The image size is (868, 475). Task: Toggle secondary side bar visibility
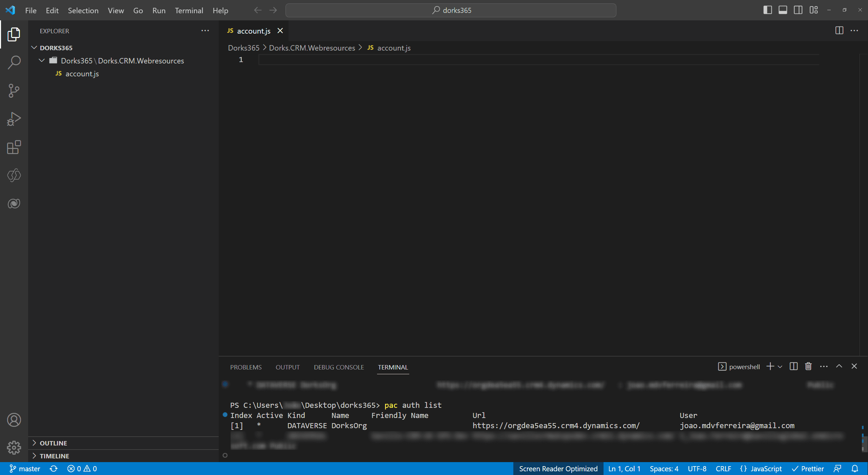(798, 10)
